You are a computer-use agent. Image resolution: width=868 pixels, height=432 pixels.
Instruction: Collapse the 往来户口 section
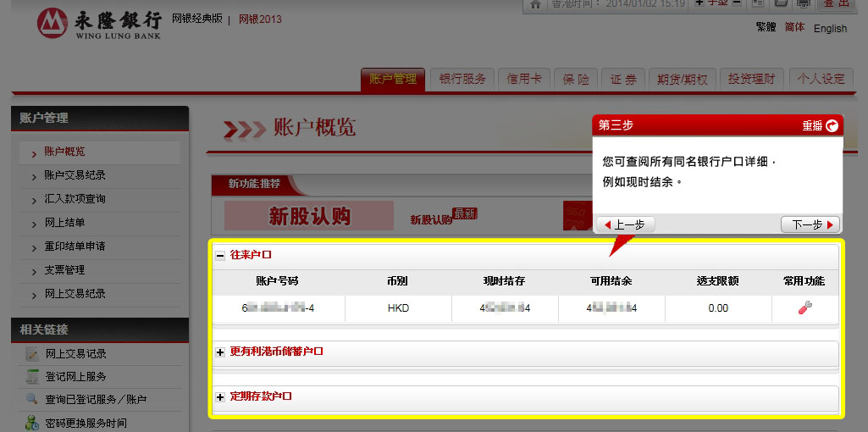coord(220,255)
